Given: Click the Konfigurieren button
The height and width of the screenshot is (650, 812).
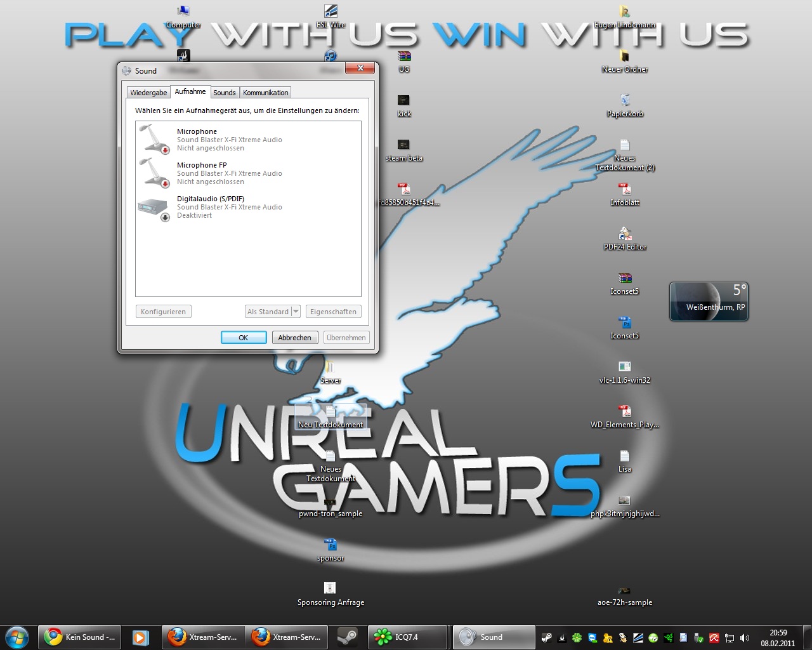Looking at the screenshot, I should pos(164,312).
